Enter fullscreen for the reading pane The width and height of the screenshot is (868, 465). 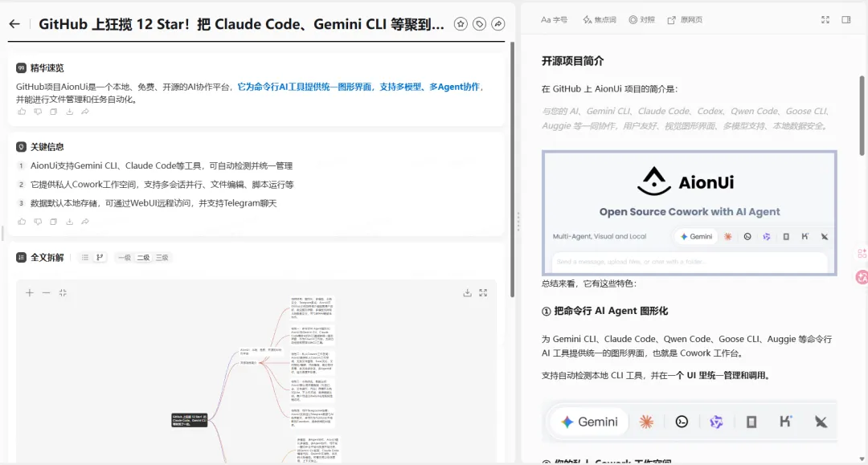pos(825,20)
